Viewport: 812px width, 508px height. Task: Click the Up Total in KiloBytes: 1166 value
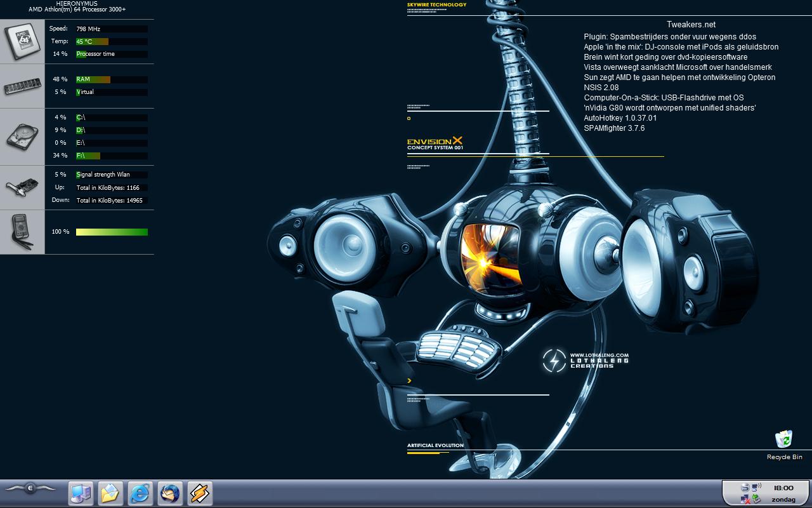click(108, 188)
